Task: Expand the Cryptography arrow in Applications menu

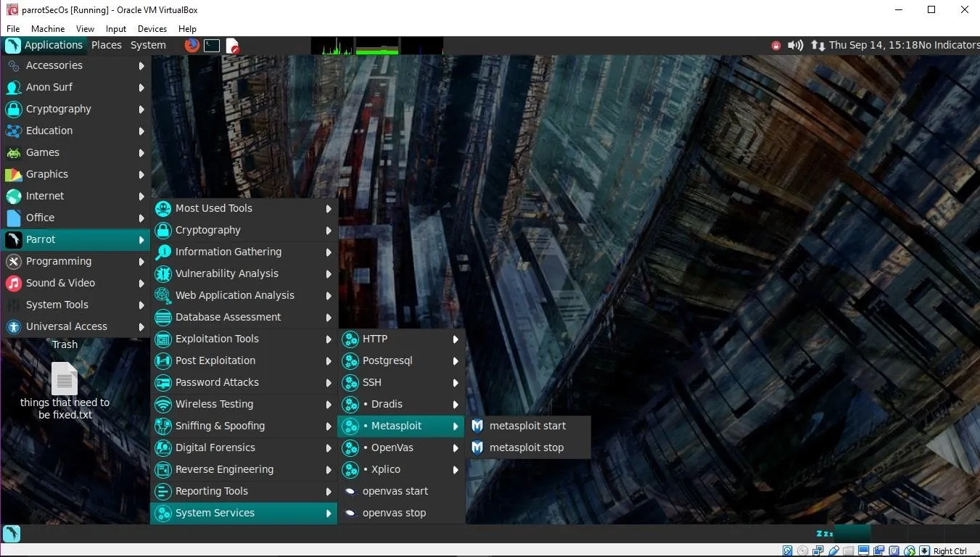Action: [x=141, y=110]
